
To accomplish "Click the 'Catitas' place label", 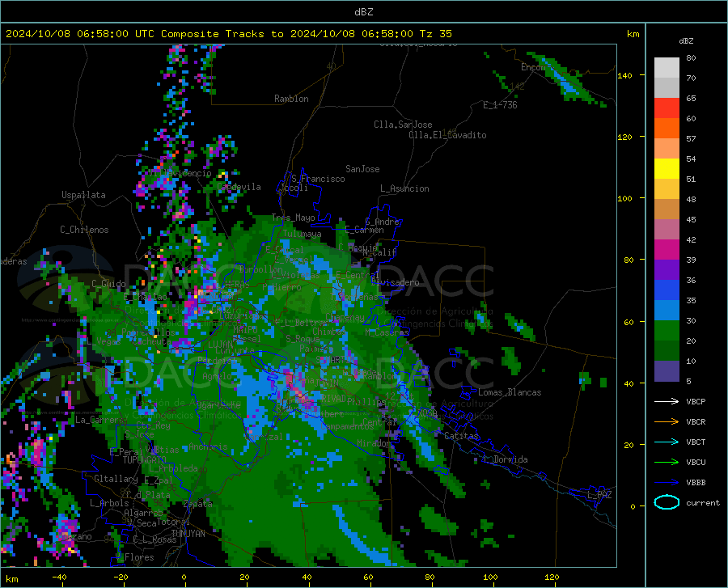I will pos(462,436).
